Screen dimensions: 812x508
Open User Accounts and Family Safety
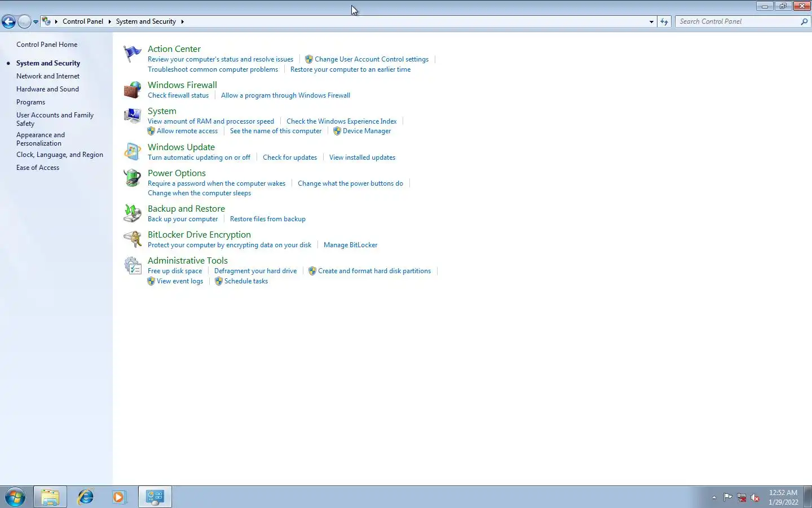(55, 119)
